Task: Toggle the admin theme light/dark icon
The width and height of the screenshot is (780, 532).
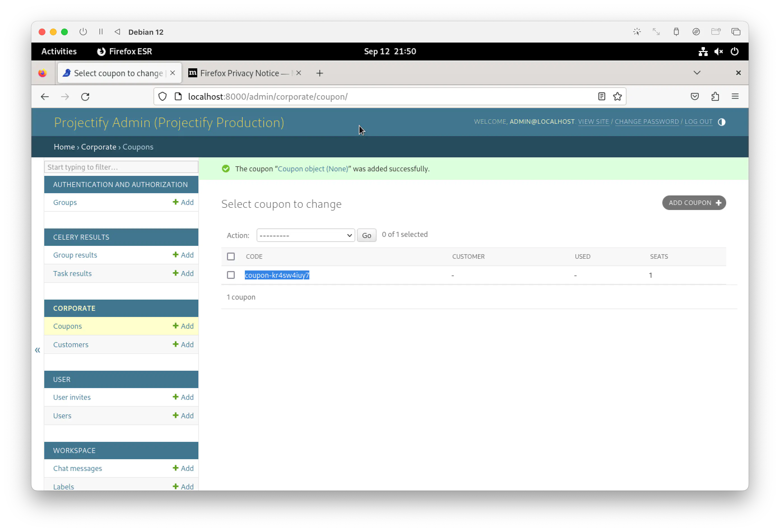Action: pyautogui.click(x=722, y=122)
